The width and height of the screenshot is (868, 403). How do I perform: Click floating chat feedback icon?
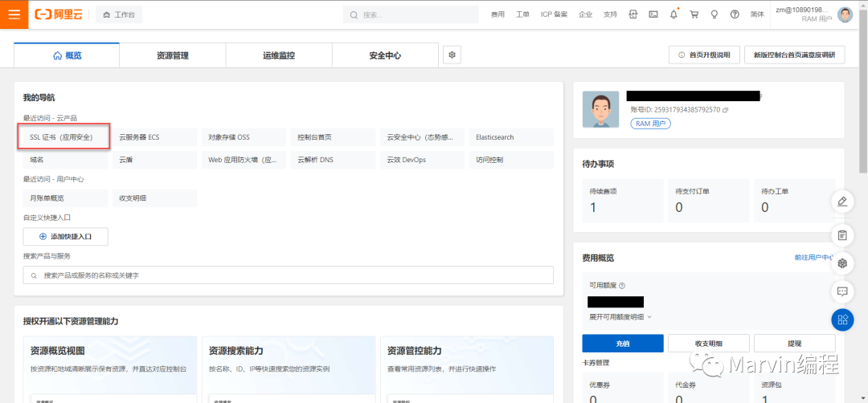(x=842, y=291)
